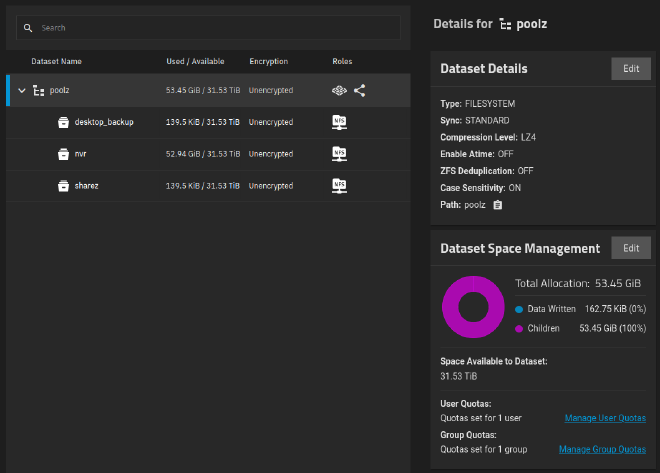Click the share icon in poolz Roles column
Screen dimensions: 660x473
coord(359,90)
